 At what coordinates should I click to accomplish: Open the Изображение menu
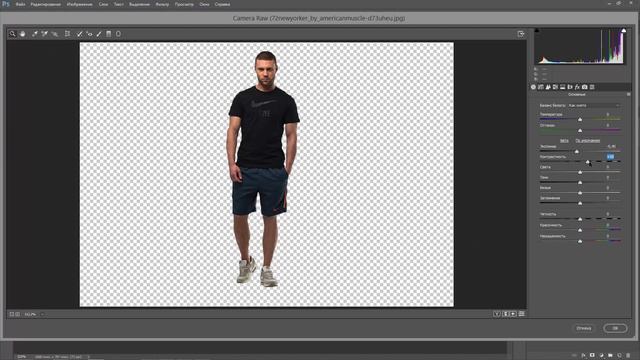(x=80, y=4)
